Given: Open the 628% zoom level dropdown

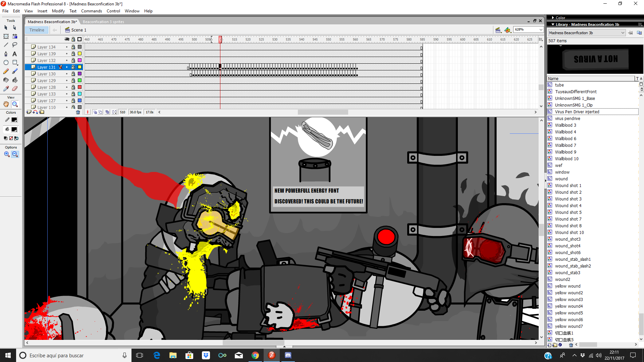Looking at the screenshot, I should click(x=541, y=29).
